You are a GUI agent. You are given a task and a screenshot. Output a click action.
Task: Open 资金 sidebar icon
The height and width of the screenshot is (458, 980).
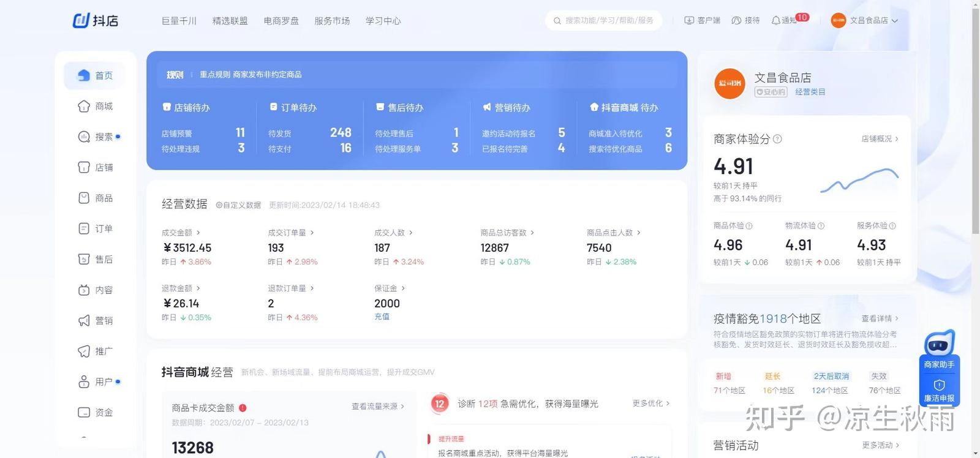click(84, 412)
